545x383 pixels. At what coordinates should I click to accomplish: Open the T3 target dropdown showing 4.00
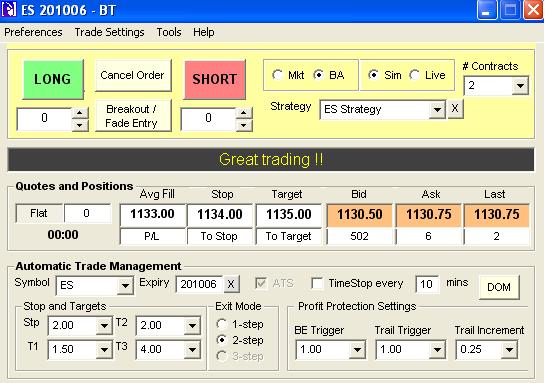(192, 350)
